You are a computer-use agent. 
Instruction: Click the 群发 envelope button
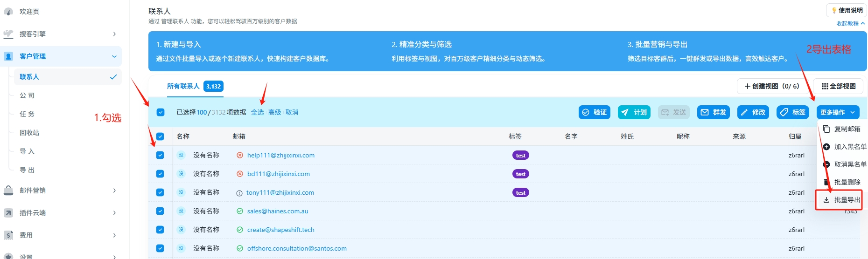tap(705, 112)
